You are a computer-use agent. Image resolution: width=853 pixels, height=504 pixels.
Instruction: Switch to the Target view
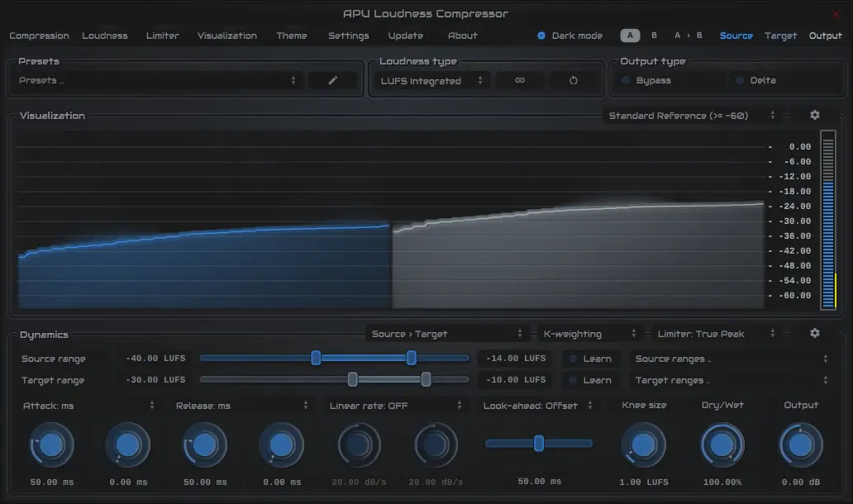(780, 36)
